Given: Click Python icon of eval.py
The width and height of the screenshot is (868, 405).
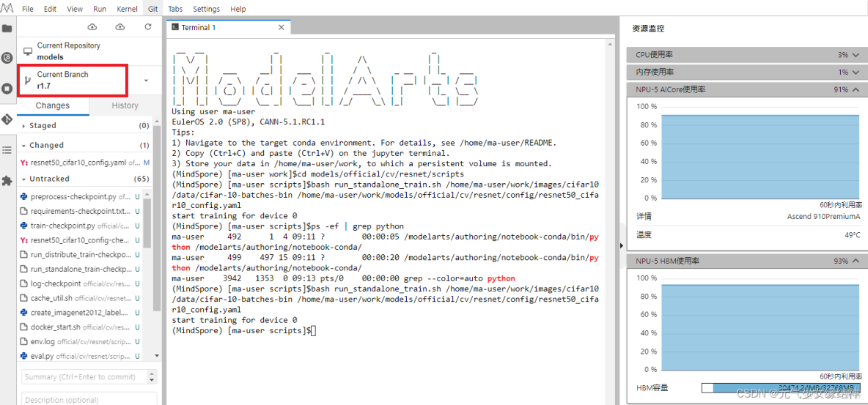Looking at the screenshot, I should pos(24,356).
